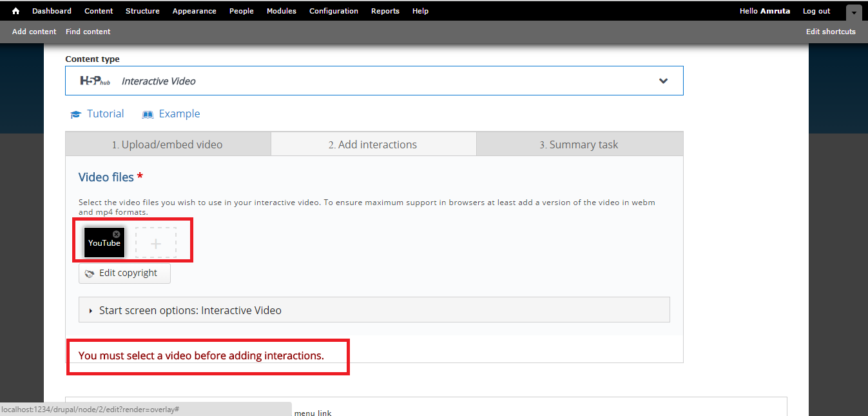Switch to Add interactions tab

pyautogui.click(x=374, y=144)
